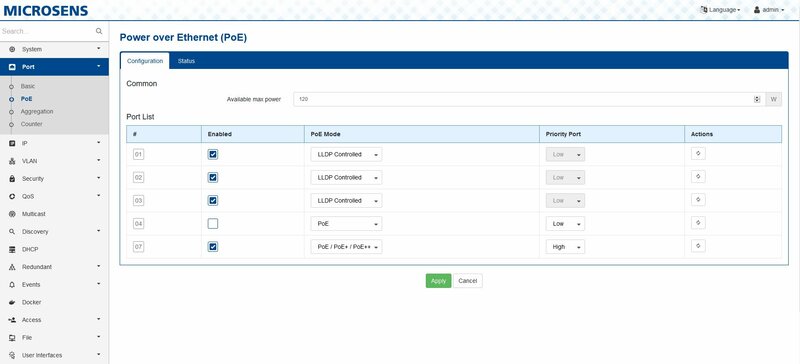Open PoE Mode dropdown for port 02
This screenshot has width=800, height=364.
(346, 178)
